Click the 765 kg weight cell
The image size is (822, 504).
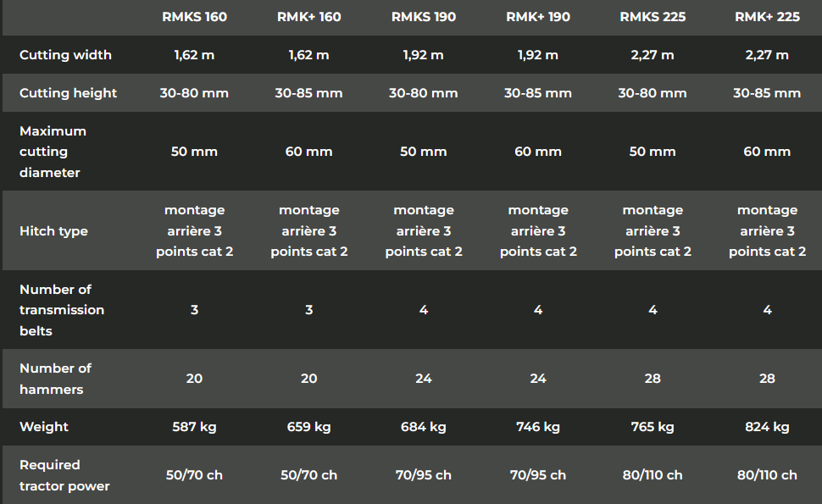(653, 427)
